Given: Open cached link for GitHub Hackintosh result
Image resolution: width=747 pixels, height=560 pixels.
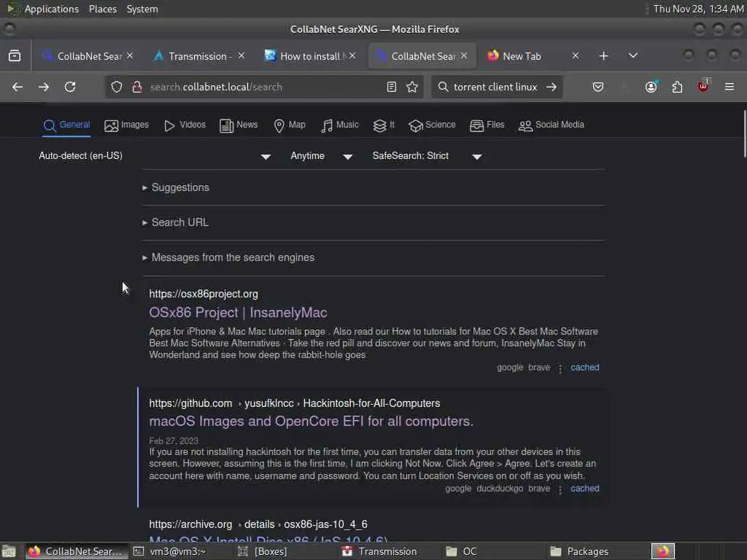Looking at the screenshot, I should coord(585,488).
